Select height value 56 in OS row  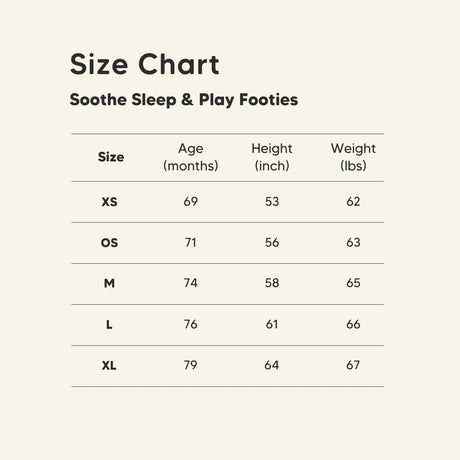(272, 242)
